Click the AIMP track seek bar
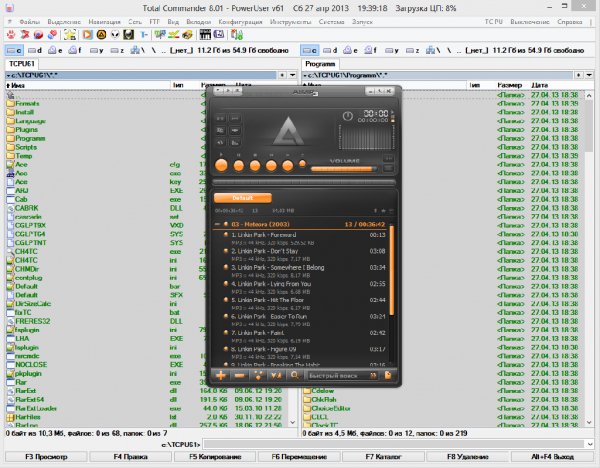 click(304, 182)
